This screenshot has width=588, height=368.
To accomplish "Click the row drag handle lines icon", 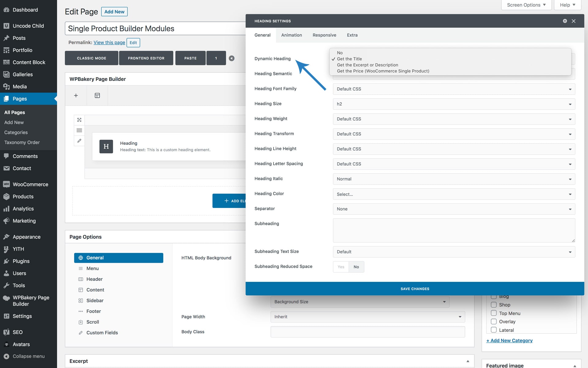I will point(79,130).
